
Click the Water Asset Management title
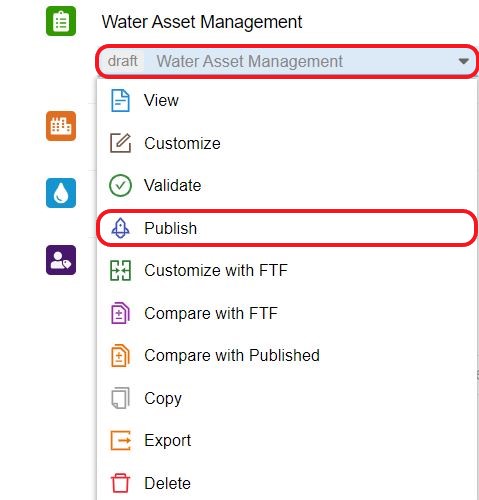202,22
